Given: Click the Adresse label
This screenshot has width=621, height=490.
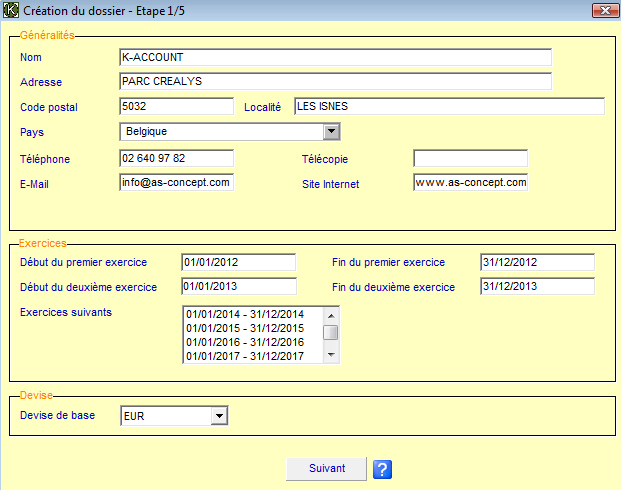Looking at the screenshot, I should tap(41, 82).
